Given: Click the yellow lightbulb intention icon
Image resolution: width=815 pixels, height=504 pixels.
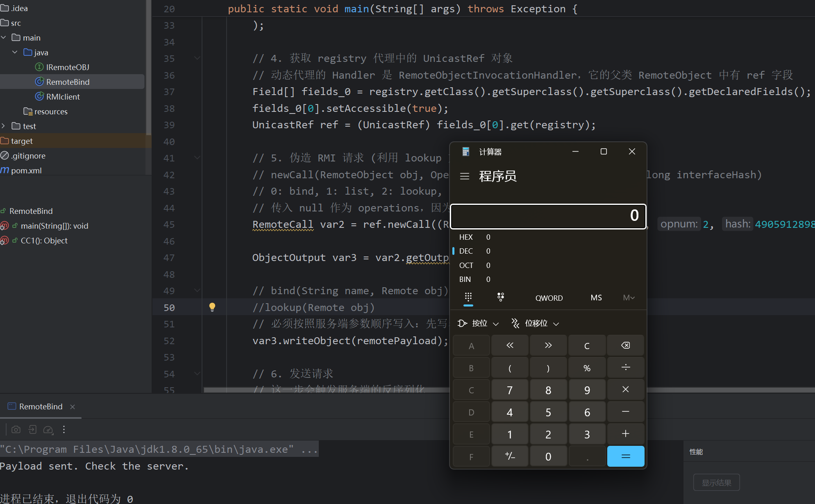Looking at the screenshot, I should pyautogui.click(x=212, y=307).
